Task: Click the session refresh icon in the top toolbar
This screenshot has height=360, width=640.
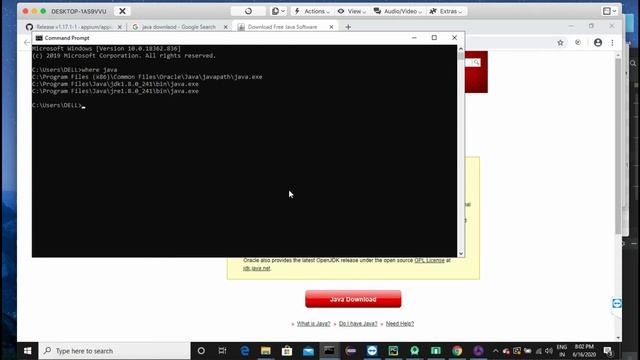Action: click(248, 11)
